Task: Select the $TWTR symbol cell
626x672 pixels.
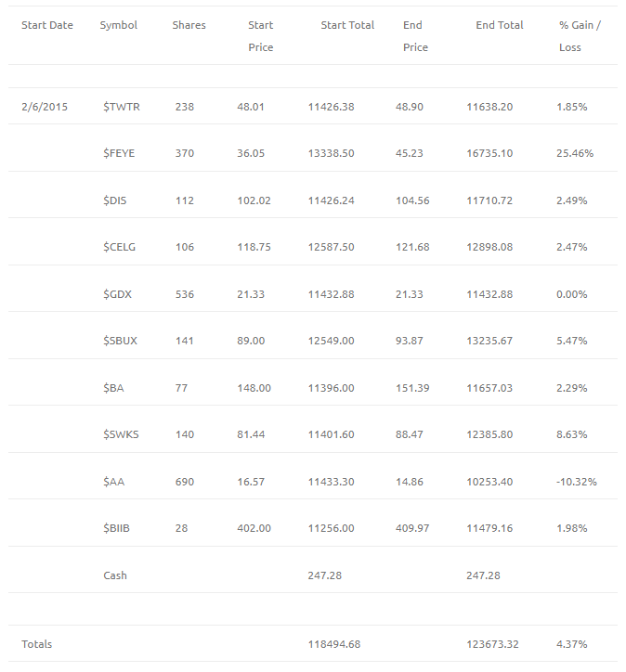Action: tap(122, 107)
